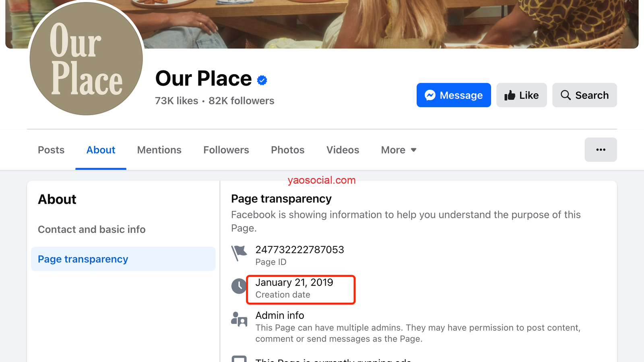
Task: Click the Our Place profile picture
Action: pos(86,59)
